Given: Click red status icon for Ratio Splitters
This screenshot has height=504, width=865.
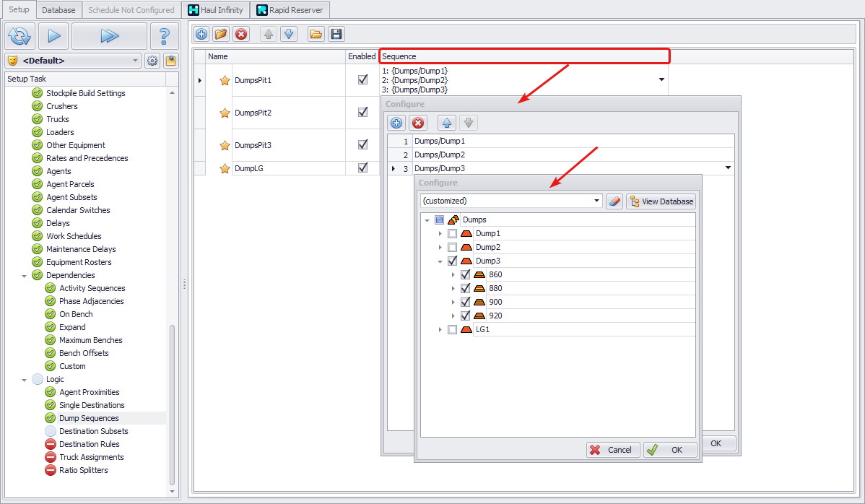Looking at the screenshot, I should click(51, 470).
